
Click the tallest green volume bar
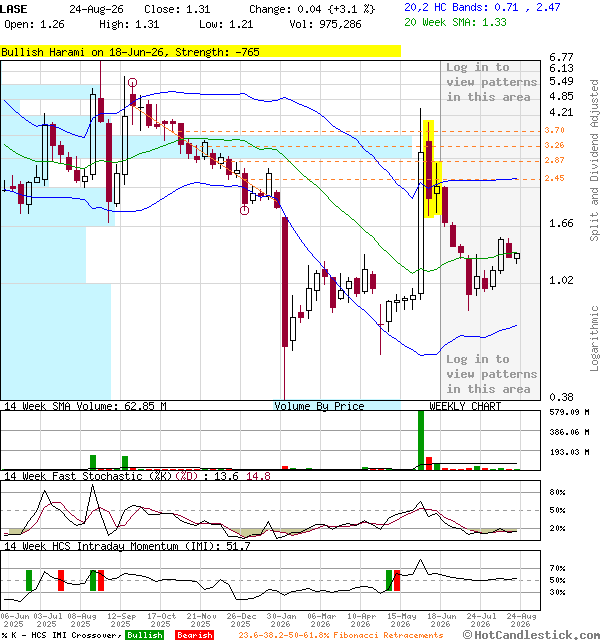(x=421, y=440)
